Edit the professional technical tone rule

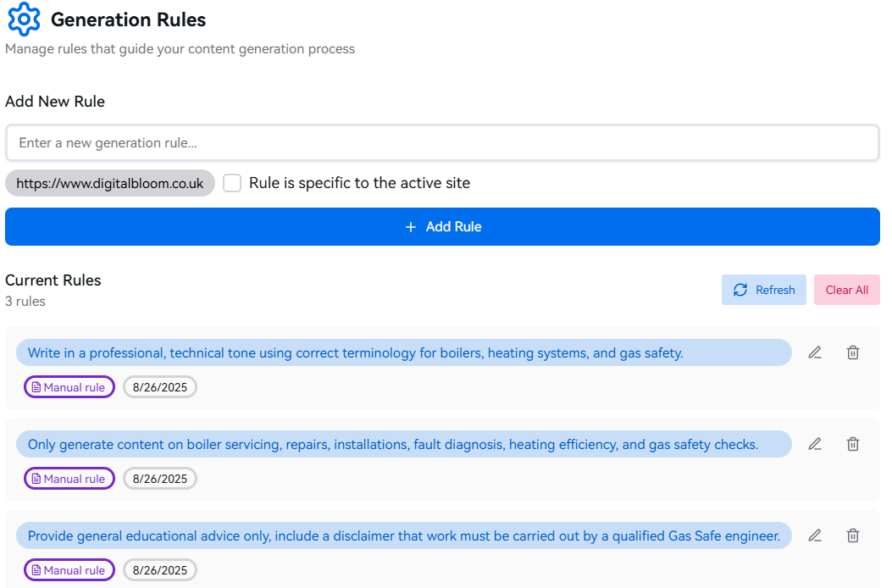pyautogui.click(x=815, y=352)
